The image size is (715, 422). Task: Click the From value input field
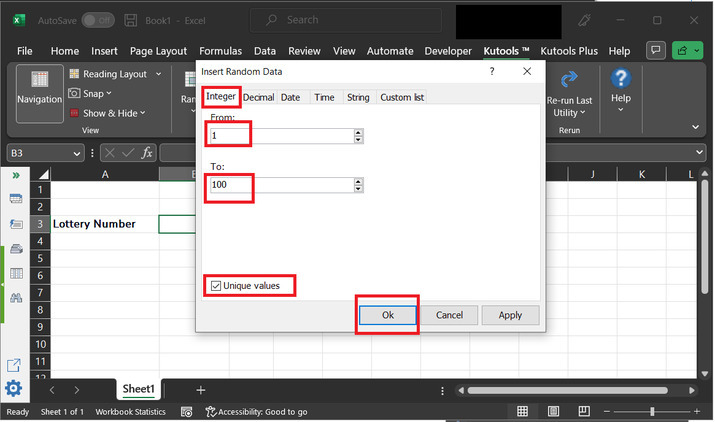click(x=280, y=136)
